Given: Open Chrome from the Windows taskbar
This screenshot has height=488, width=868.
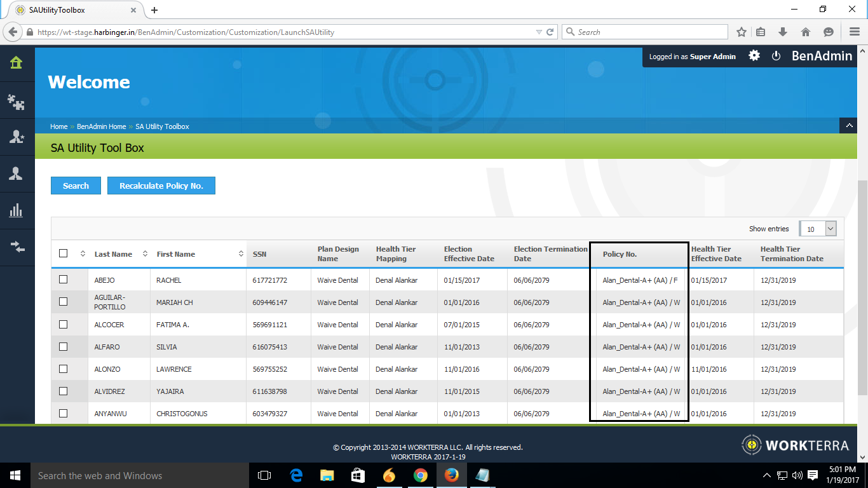Looking at the screenshot, I should [x=420, y=475].
